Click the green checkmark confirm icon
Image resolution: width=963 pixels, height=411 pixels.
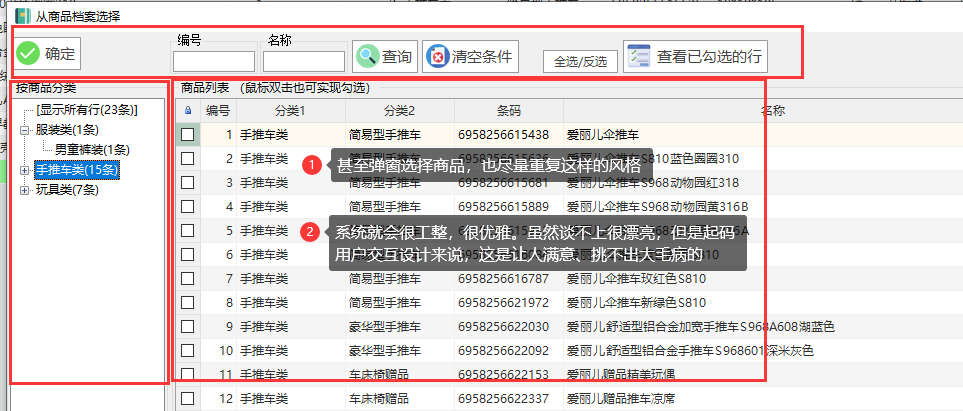point(28,54)
